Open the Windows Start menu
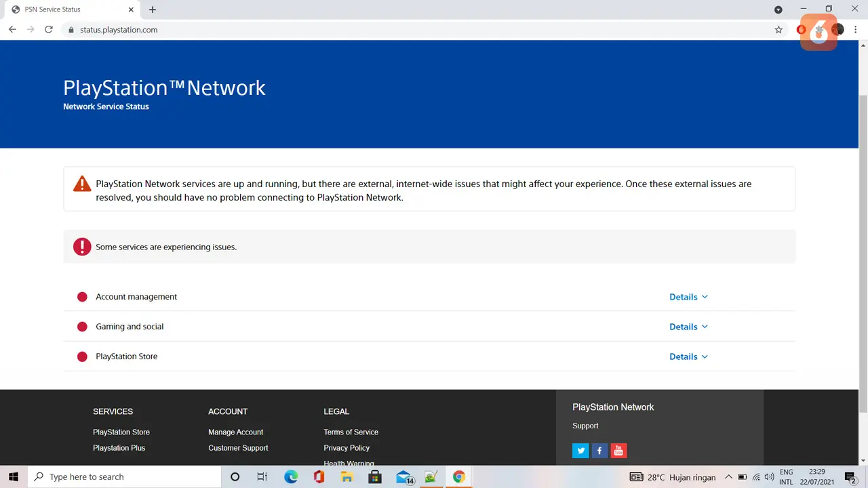Screen dimensions: 868x488 pyautogui.click(x=14, y=477)
